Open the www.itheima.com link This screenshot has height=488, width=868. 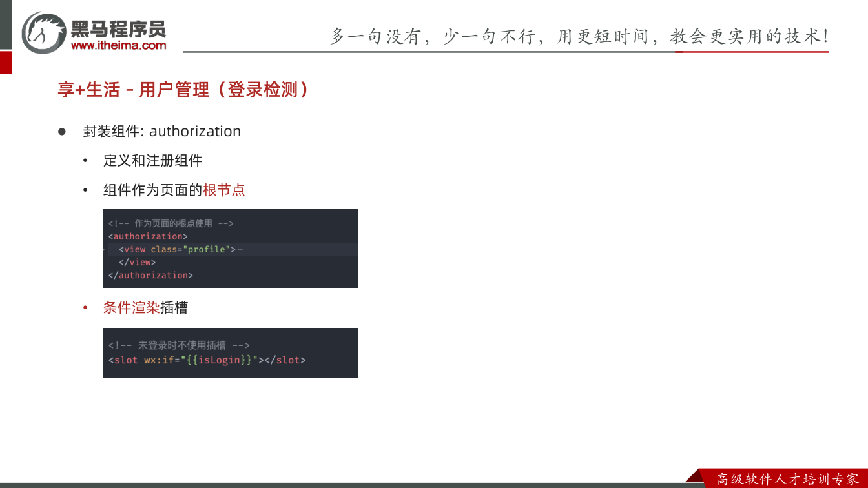click(118, 46)
